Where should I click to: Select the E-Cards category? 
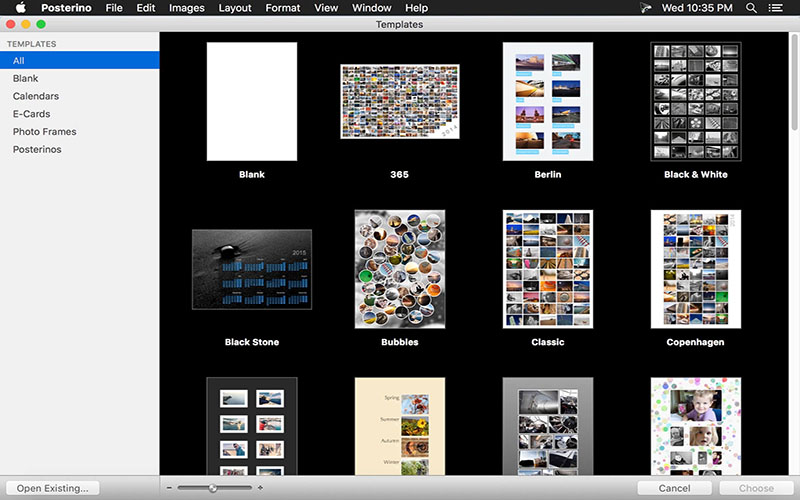click(x=80, y=114)
